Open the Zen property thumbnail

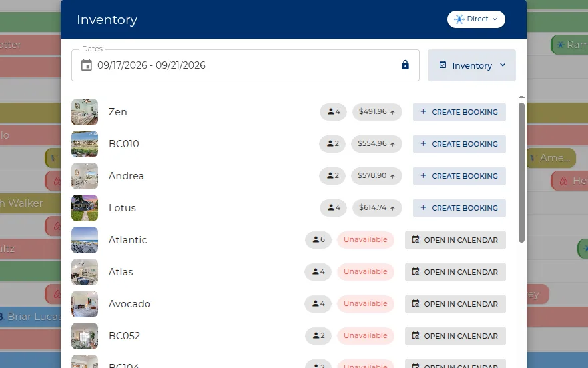(x=85, y=112)
